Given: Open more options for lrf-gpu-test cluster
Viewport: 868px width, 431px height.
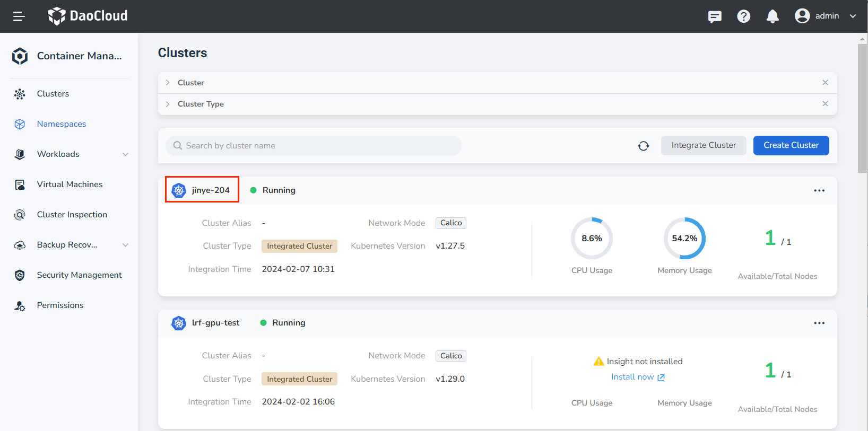Looking at the screenshot, I should click(x=819, y=323).
